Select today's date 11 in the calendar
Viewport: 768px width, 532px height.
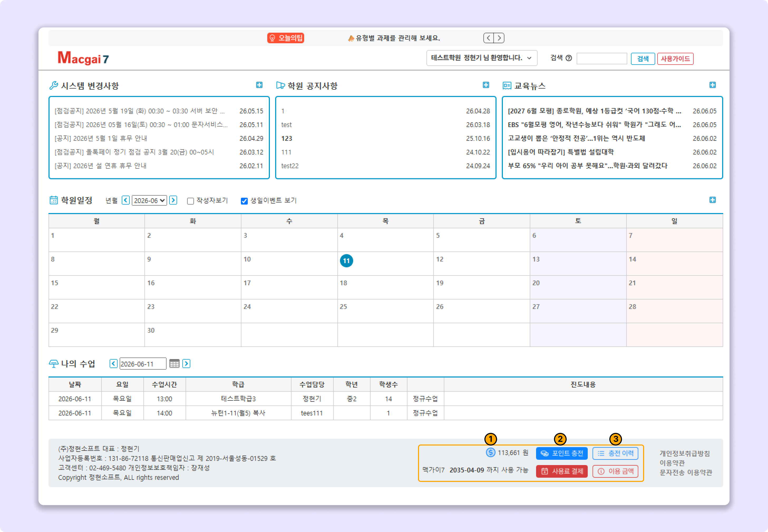coord(347,261)
